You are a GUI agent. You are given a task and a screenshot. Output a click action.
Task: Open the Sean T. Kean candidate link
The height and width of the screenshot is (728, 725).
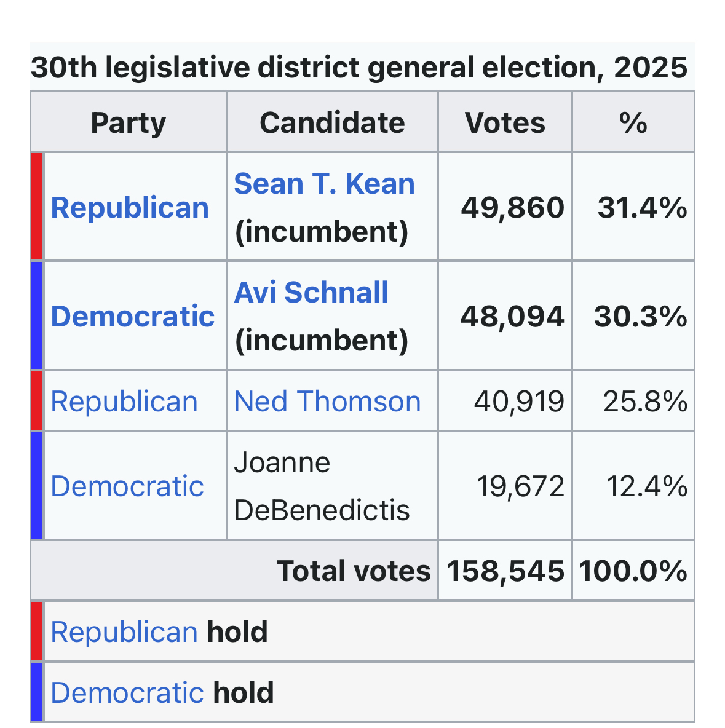point(324,184)
